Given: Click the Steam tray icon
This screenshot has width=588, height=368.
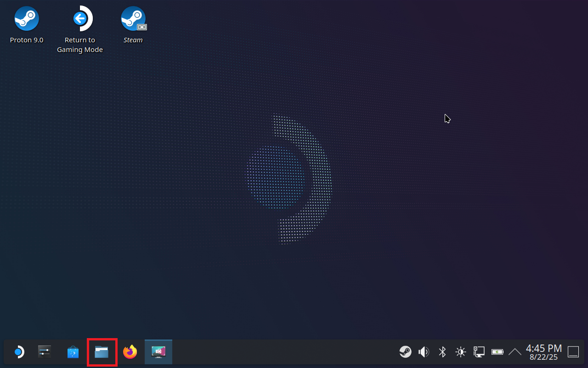Looking at the screenshot, I should [x=405, y=352].
